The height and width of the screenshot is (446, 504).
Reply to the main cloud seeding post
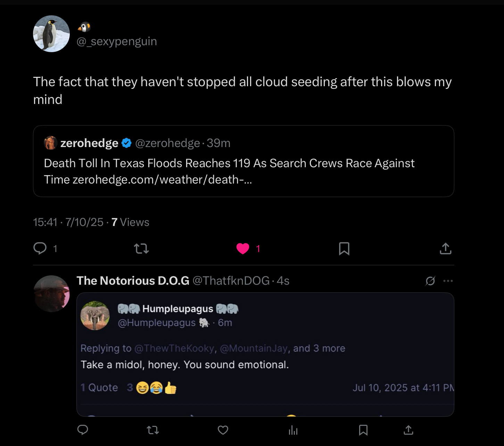pyautogui.click(x=40, y=249)
